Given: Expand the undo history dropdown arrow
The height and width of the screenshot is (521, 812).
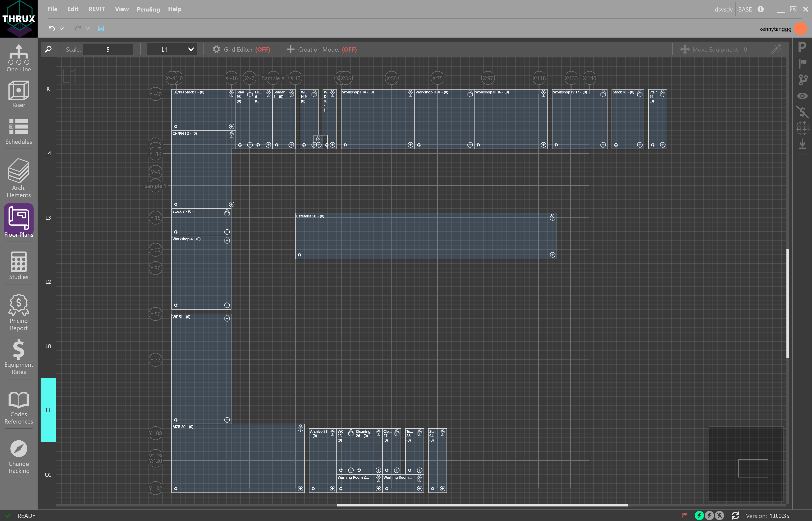Looking at the screenshot, I should (62, 28).
